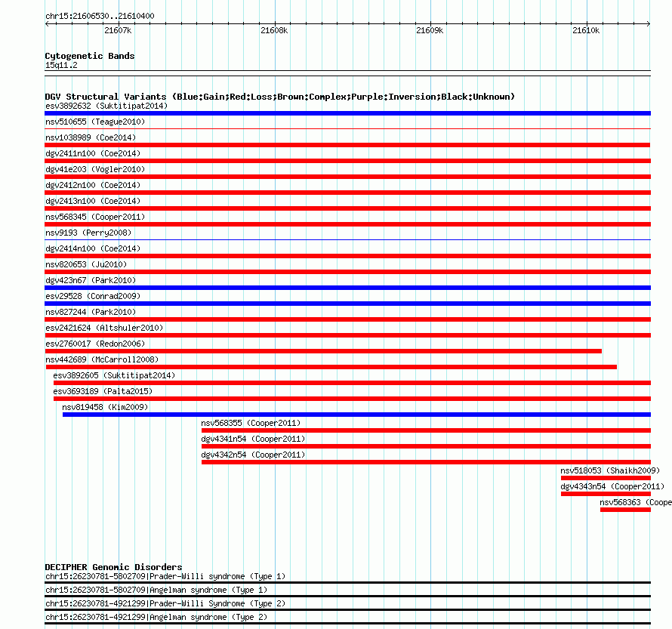Screen dimensions: 672x629
Task: Click the dgv4341n54 (Cooper2011) label
Action: [x=253, y=439]
